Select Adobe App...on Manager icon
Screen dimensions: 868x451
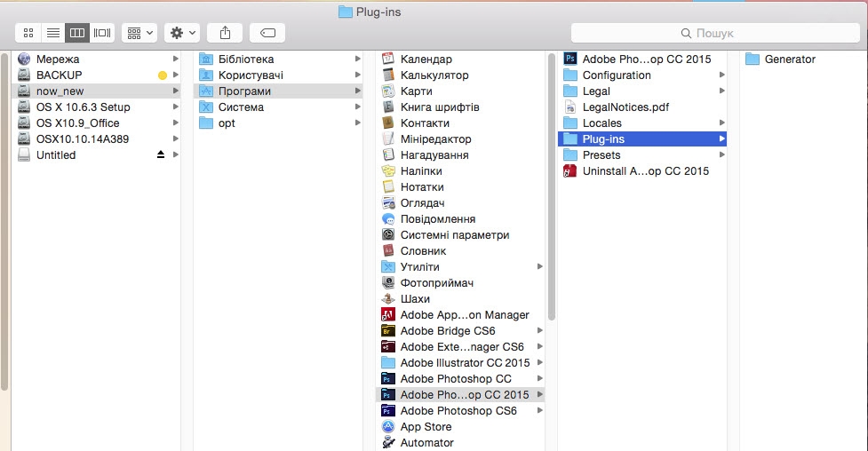point(388,315)
